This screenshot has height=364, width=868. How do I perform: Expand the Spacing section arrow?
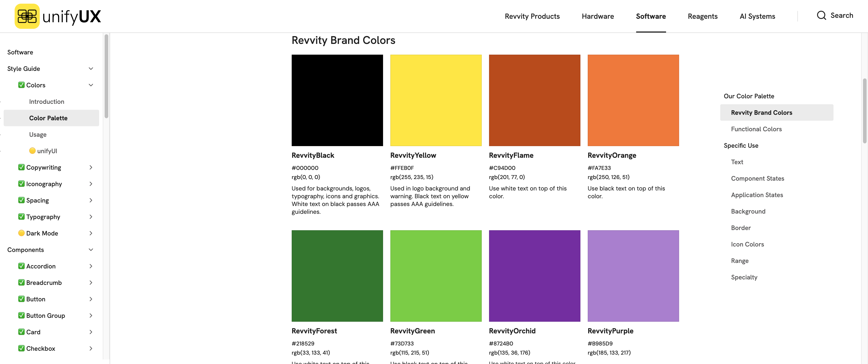pos(91,200)
